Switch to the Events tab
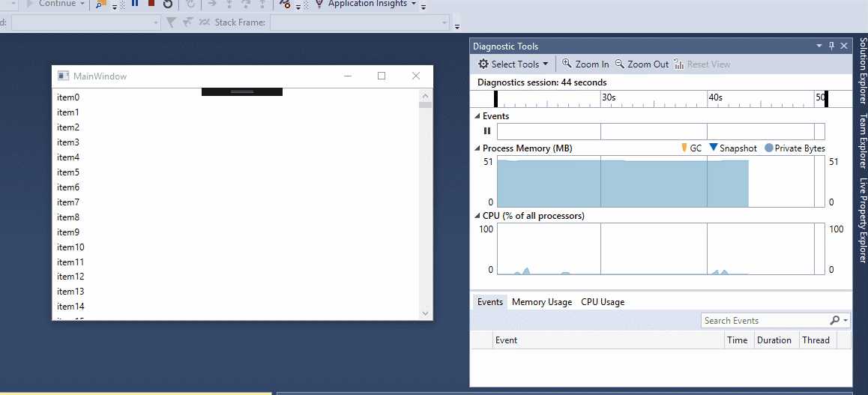The image size is (868, 395). coord(490,302)
